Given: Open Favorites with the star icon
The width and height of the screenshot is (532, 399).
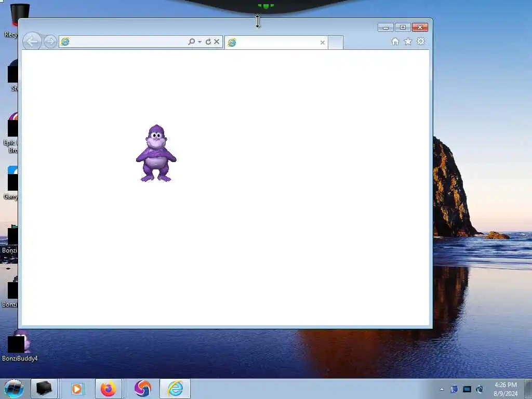Looking at the screenshot, I should 408,42.
